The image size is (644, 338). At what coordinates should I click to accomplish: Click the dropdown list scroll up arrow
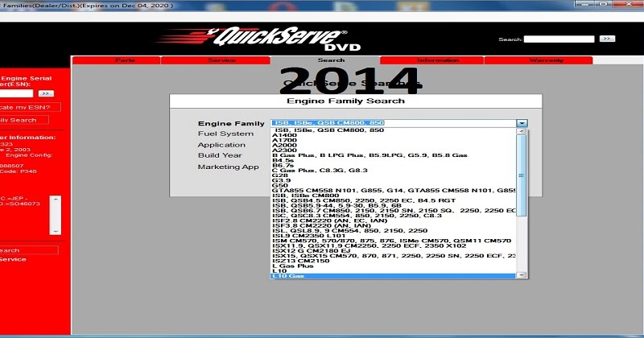pos(521,131)
